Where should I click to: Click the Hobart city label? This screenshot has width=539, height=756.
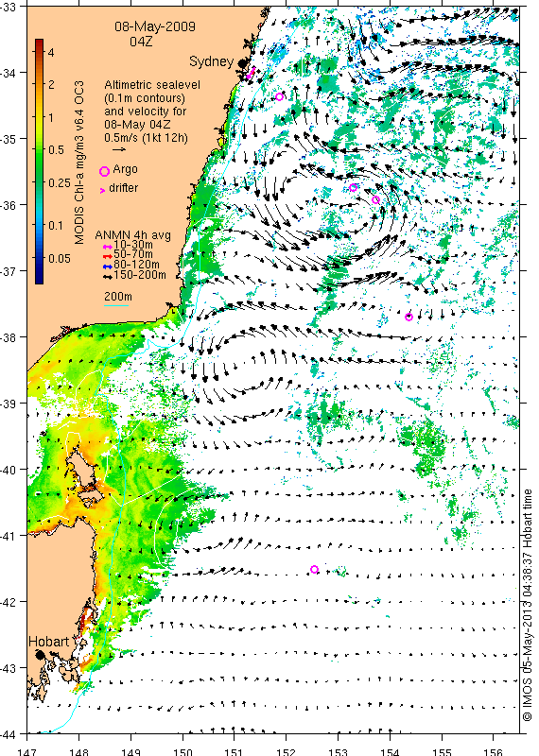point(49,642)
